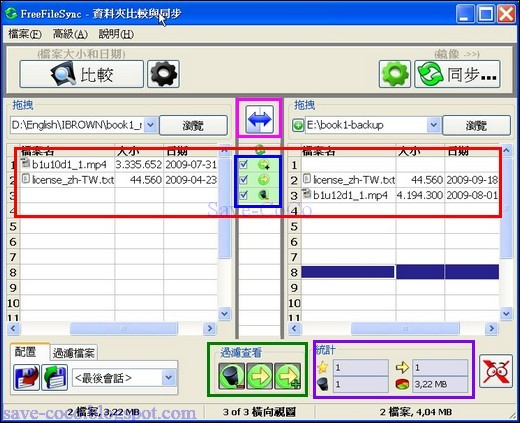Click left grid horizontal scrollbar left arrow
The height and width of the screenshot is (423, 520).
click(x=13, y=328)
